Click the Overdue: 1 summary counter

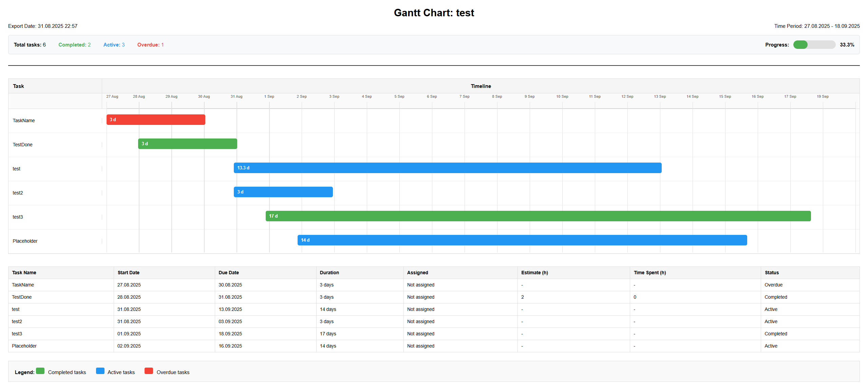(150, 45)
